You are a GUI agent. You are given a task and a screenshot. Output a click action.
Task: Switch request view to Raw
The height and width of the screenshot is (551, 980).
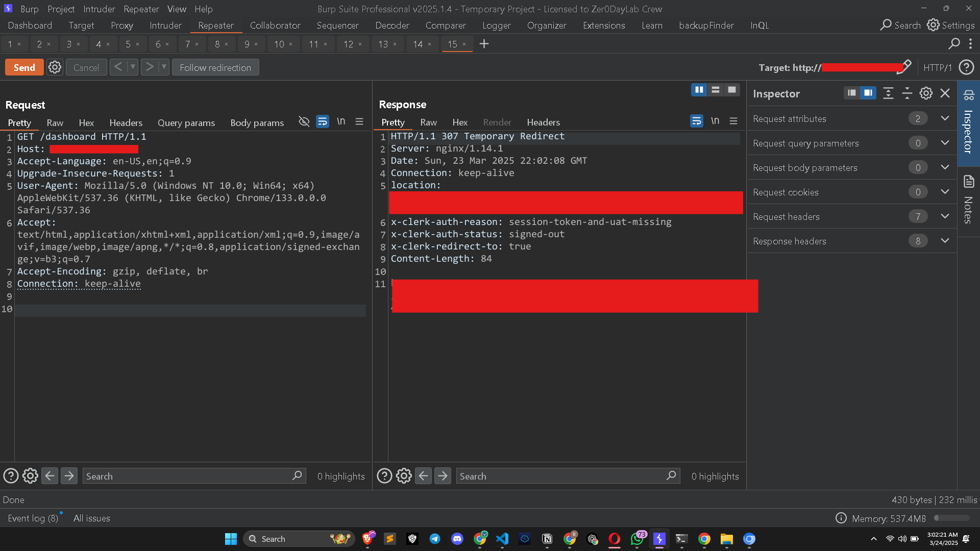coord(55,122)
